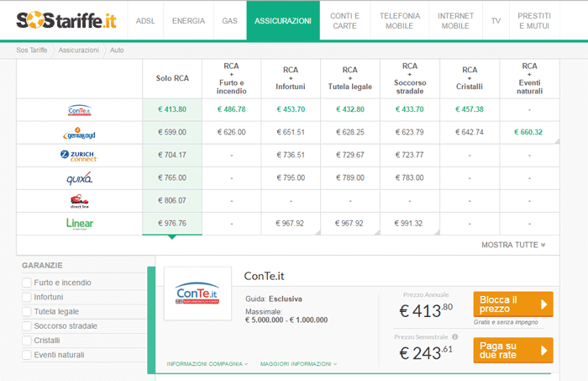The width and height of the screenshot is (588, 381).
Task: Click the ConTe.it logo in table
Action: coord(80,110)
